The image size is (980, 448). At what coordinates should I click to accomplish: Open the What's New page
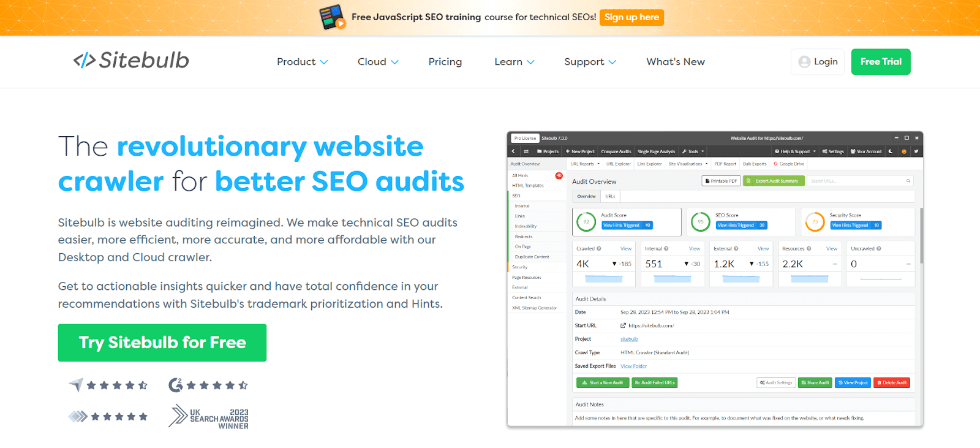click(676, 62)
